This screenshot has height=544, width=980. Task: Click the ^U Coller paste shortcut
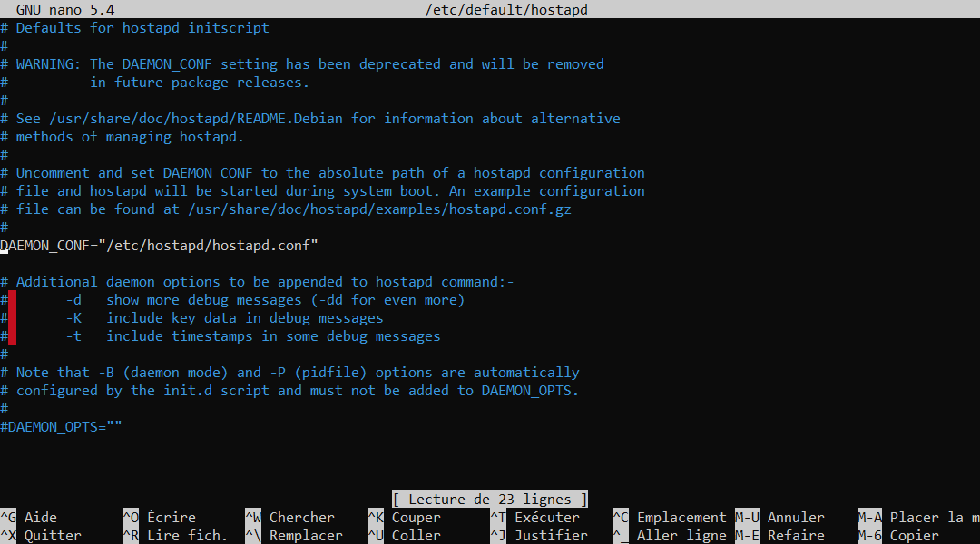tap(404, 536)
